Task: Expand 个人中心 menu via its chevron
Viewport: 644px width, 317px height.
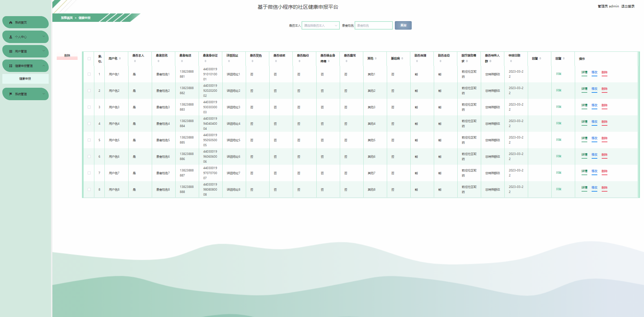Action: [x=44, y=37]
